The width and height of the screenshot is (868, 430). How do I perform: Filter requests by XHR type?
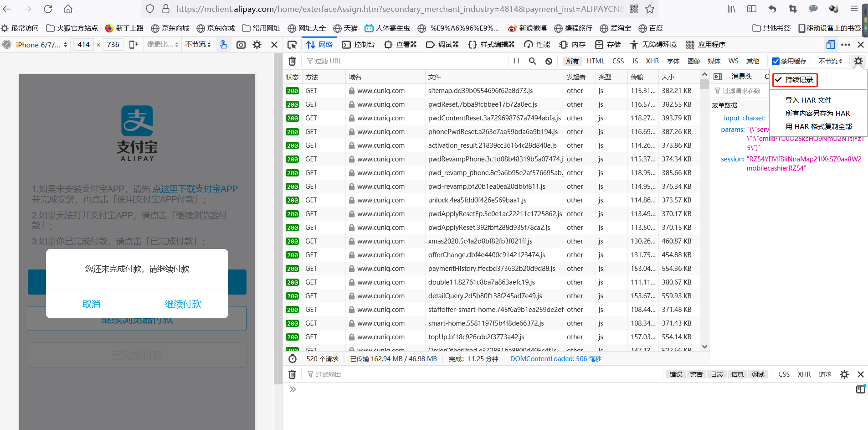point(652,61)
